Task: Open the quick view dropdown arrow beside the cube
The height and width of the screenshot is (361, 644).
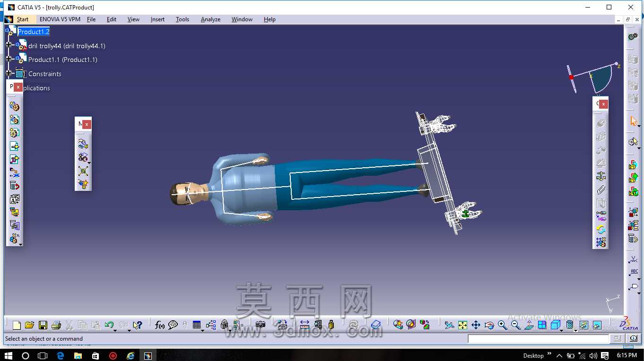Action: [x=562, y=330]
